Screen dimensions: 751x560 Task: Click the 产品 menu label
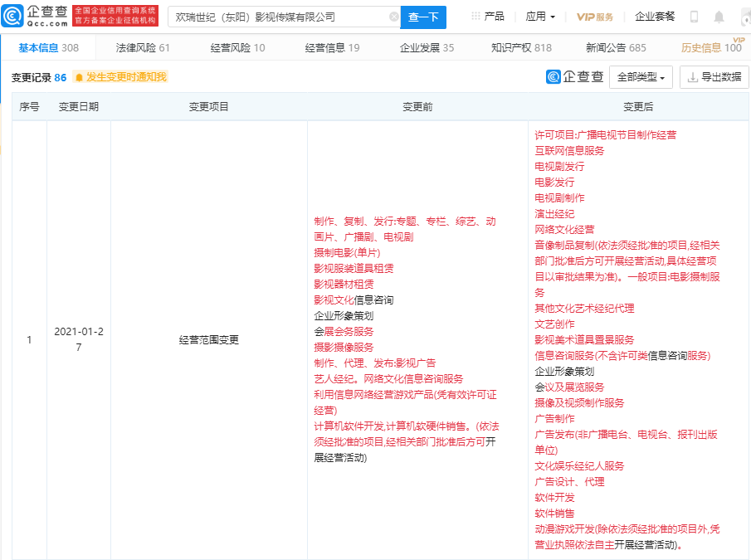(x=494, y=17)
